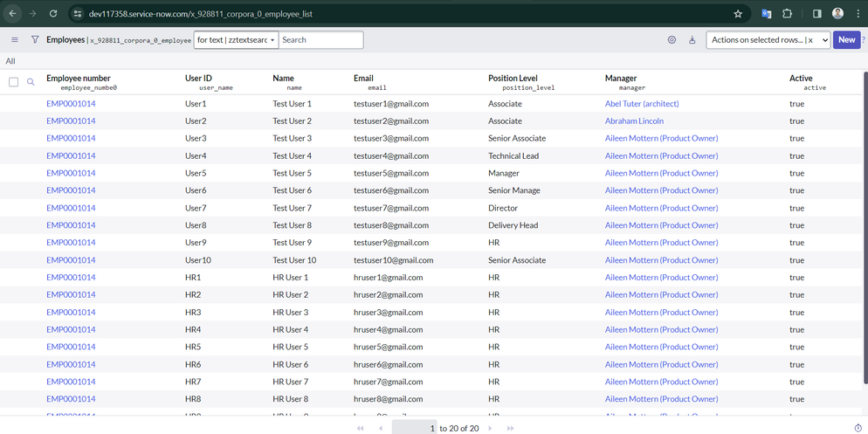Click the 'All' filter breadcrumb

click(x=10, y=61)
